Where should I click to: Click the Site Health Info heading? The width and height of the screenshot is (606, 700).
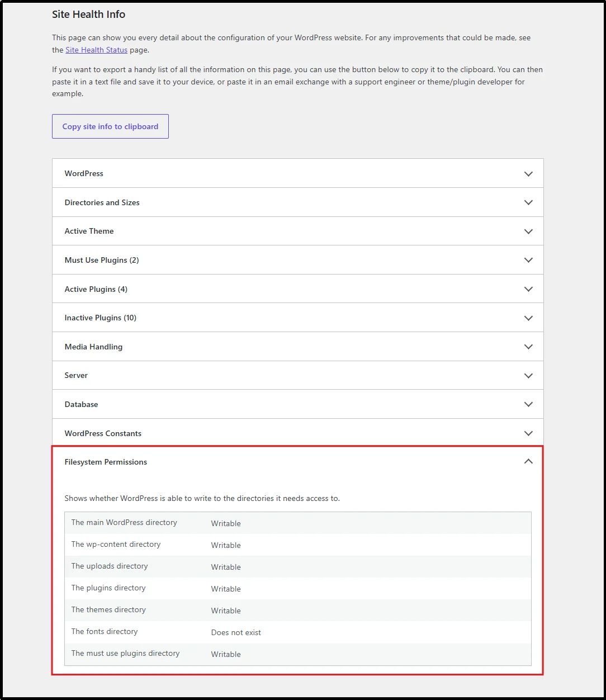click(88, 15)
